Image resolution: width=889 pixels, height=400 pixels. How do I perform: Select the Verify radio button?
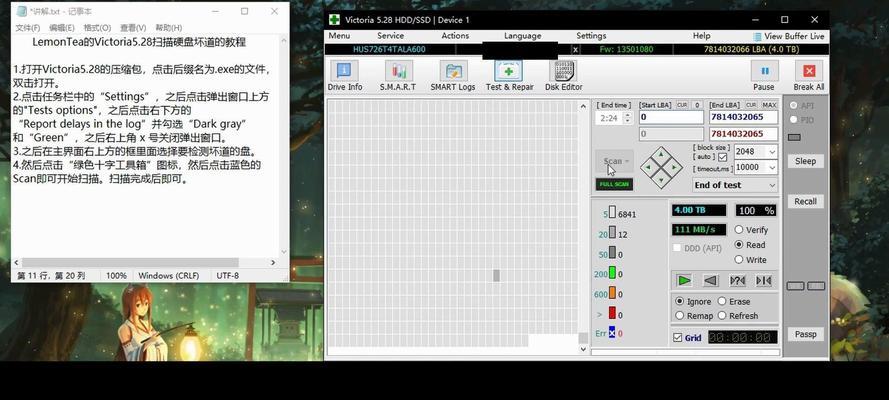(739, 229)
